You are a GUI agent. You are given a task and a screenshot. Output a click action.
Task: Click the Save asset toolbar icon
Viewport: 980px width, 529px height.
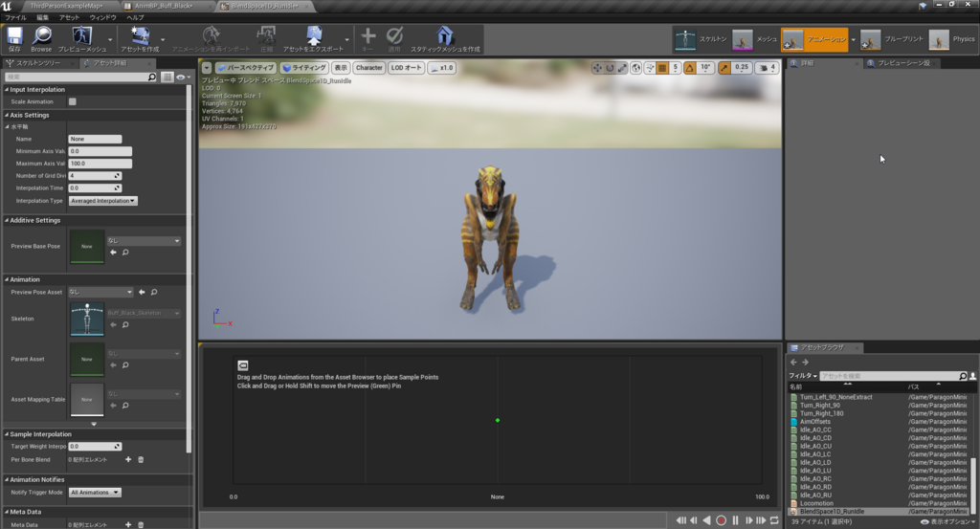(14, 36)
